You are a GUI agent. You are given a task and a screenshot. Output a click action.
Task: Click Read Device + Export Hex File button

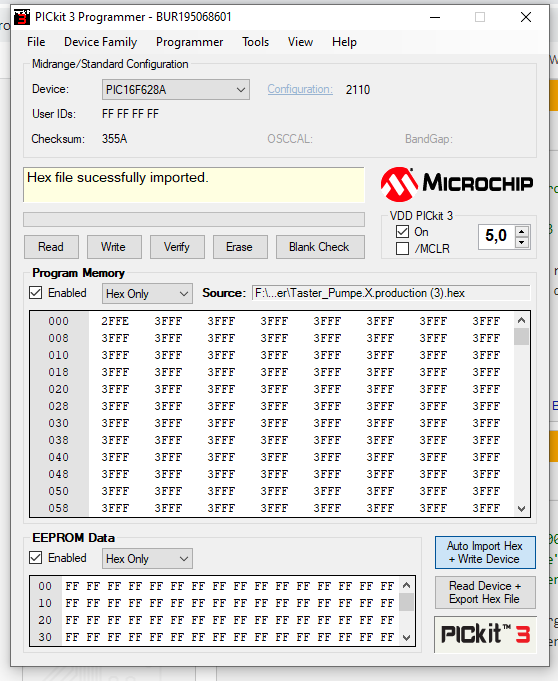485,592
